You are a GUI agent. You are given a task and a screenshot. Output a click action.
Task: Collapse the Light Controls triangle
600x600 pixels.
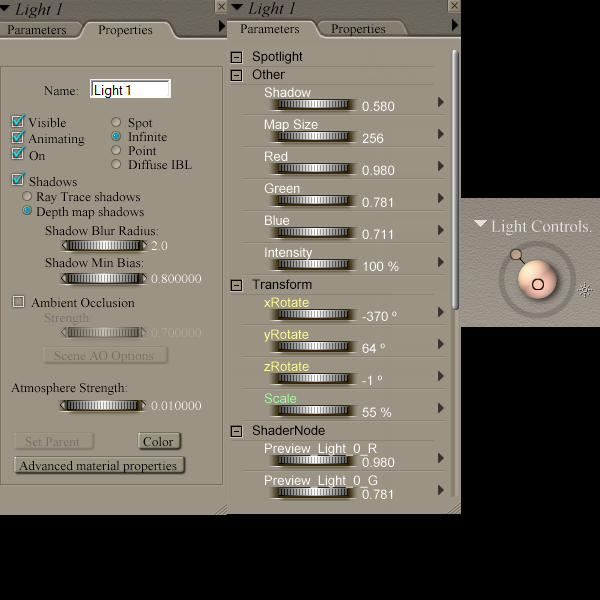click(x=480, y=223)
